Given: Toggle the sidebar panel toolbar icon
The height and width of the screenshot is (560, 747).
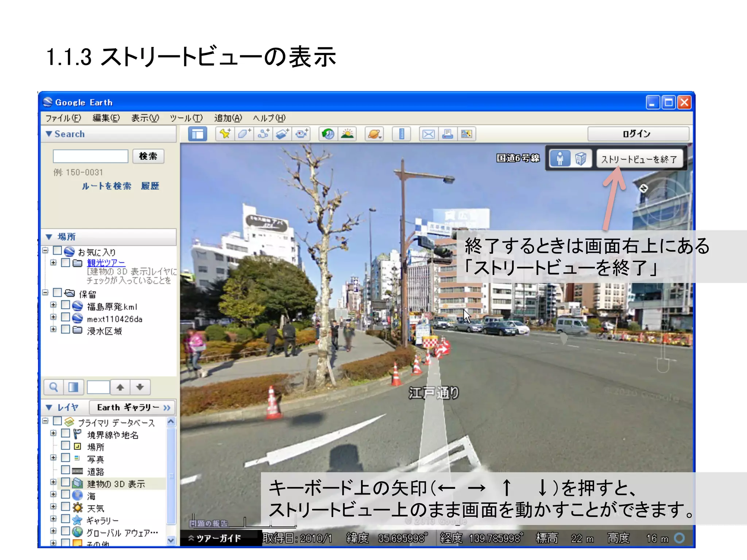Looking at the screenshot, I should coord(197,134).
